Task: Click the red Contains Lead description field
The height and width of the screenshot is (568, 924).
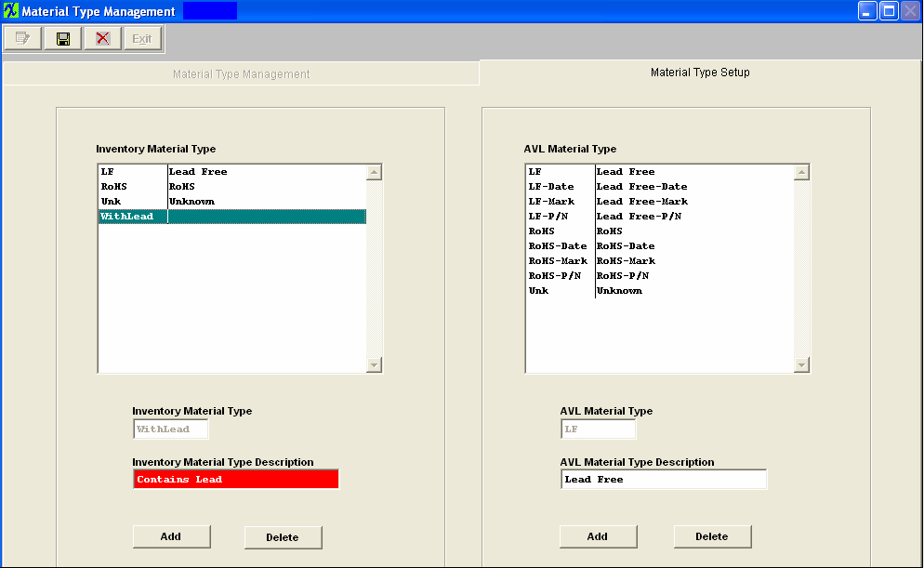Action: [x=236, y=479]
